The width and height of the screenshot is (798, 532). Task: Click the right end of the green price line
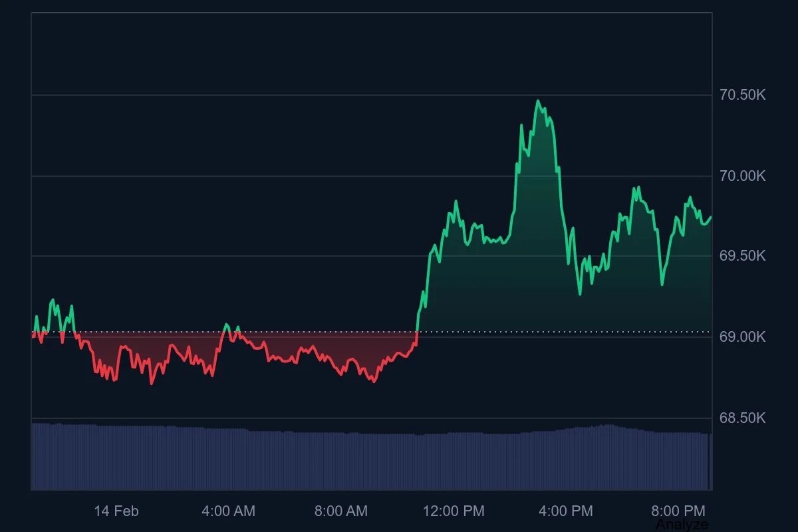tap(711, 217)
